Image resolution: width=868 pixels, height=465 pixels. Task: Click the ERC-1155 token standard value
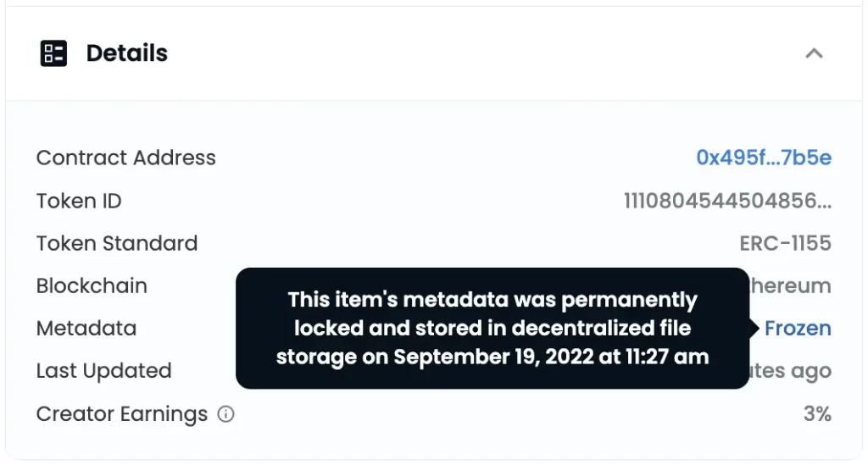[x=785, y=243]
